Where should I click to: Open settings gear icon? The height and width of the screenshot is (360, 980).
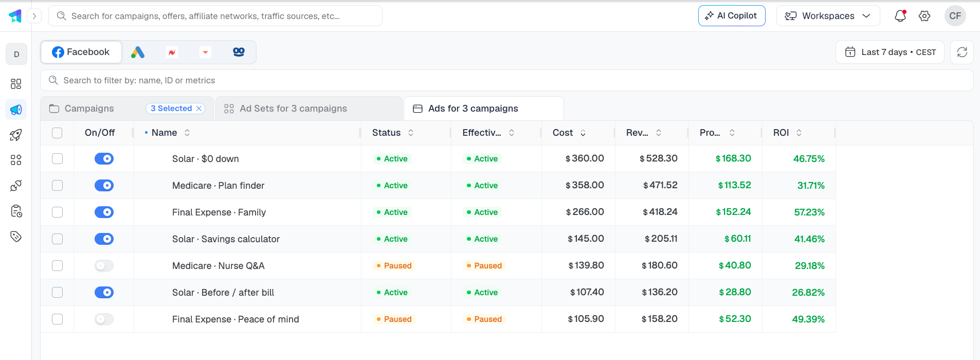(924, 16)
